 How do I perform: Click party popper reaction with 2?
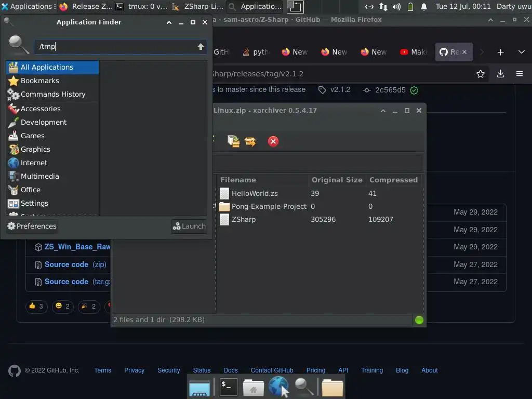click(x=89, y=307)
